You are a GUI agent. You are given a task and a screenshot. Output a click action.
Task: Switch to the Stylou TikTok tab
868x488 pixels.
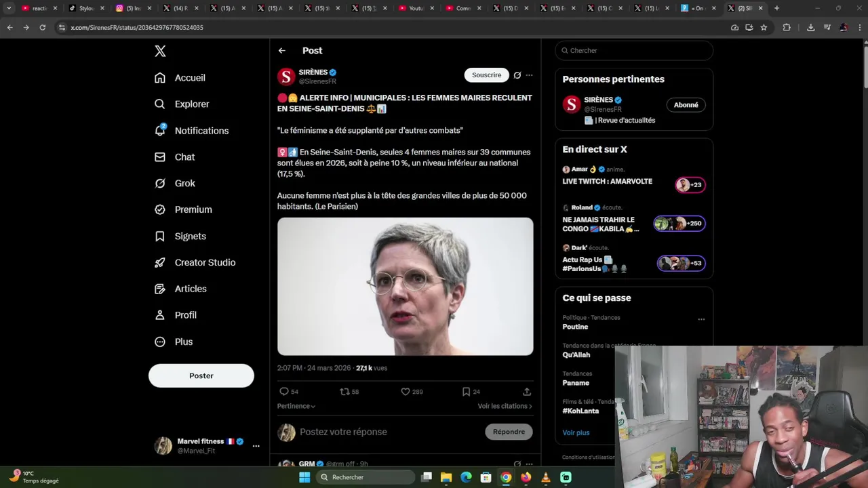pos(86,8)
